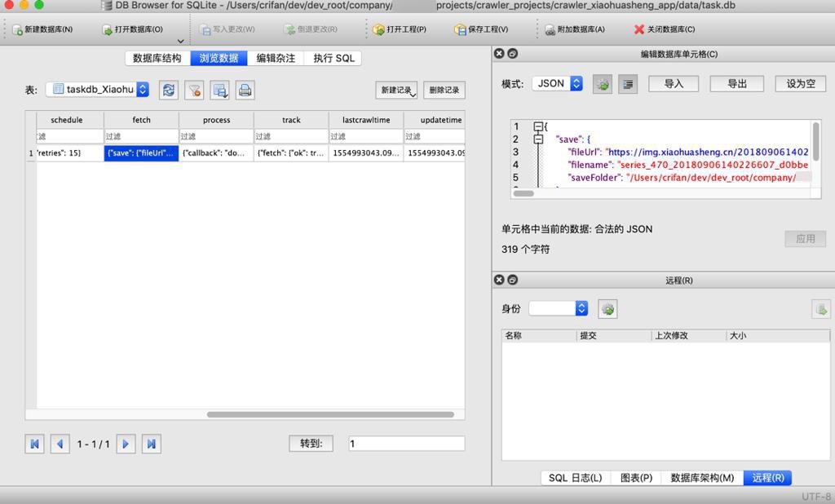Click Revert Changes toolbar button
The image size is (835, 504).
(311, 29)
